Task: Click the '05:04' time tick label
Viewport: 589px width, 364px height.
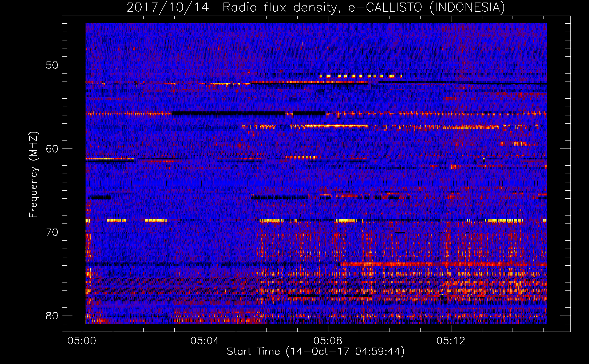Action: point(205,341)
